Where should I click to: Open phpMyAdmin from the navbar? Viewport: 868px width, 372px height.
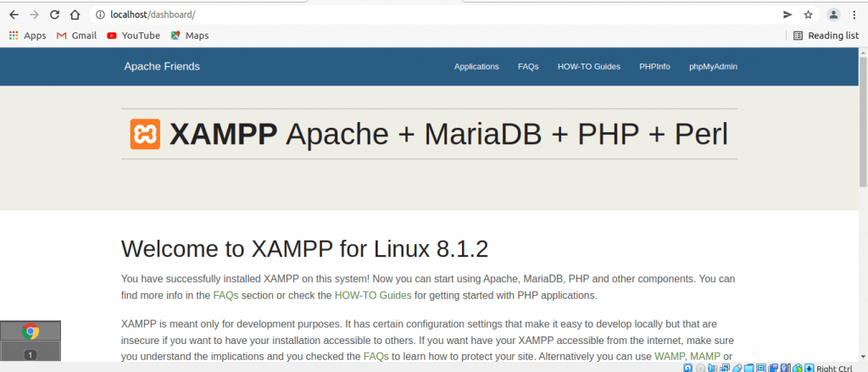[713, 66]
